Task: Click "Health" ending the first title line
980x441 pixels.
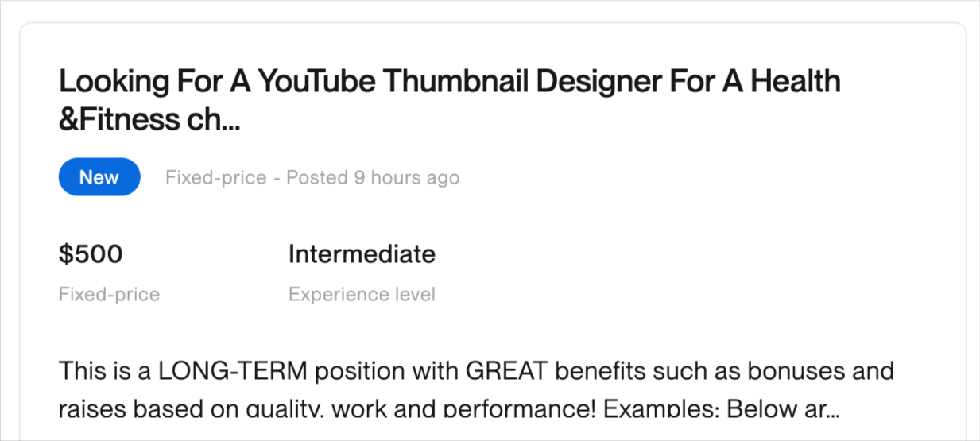Action: (x=796, y=82)
